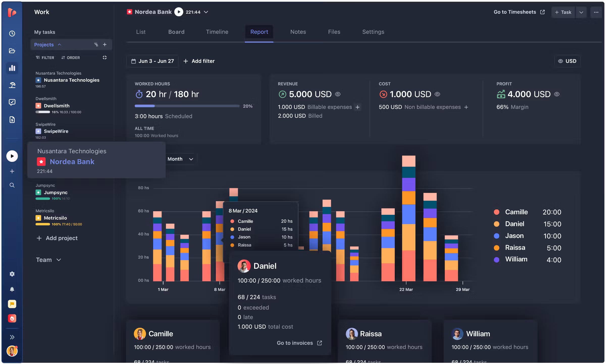
Task: Expand the Team section in sidebar
Action: point(48,260)
